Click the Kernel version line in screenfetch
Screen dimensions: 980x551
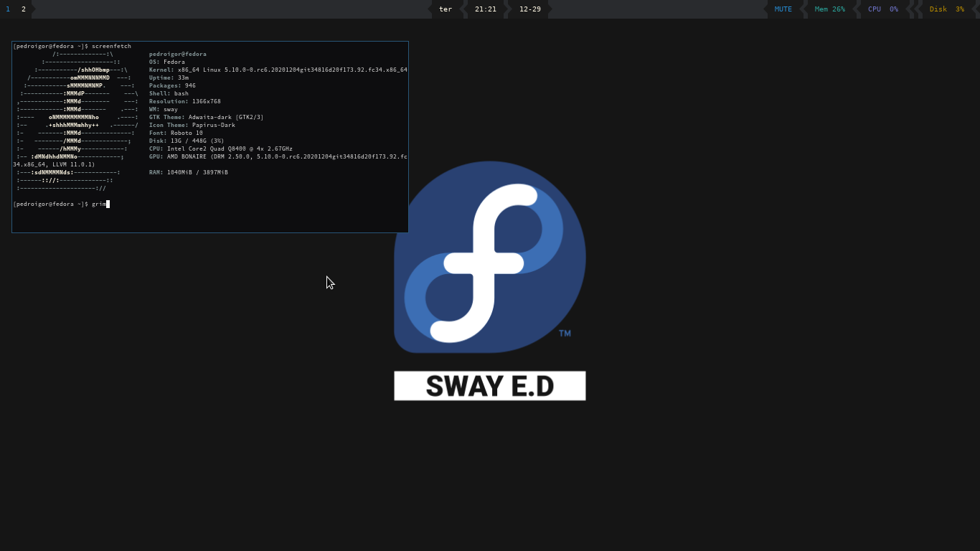click(x=278, y=70)
